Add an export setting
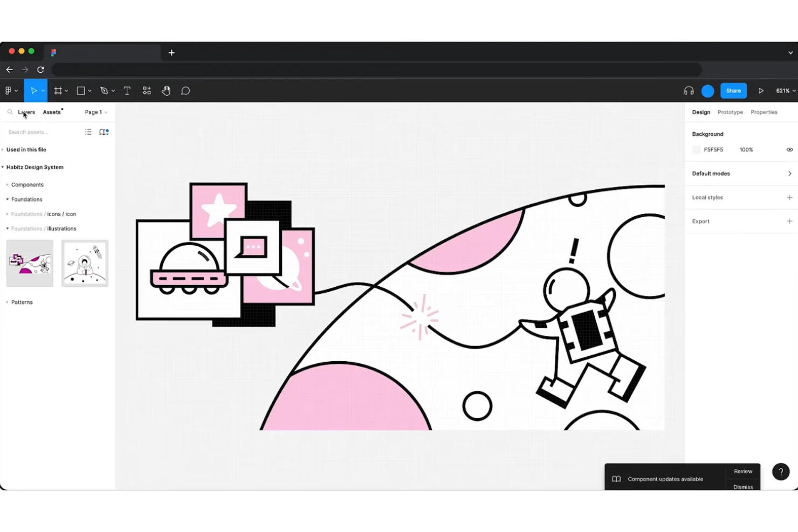 pos(789,221)
